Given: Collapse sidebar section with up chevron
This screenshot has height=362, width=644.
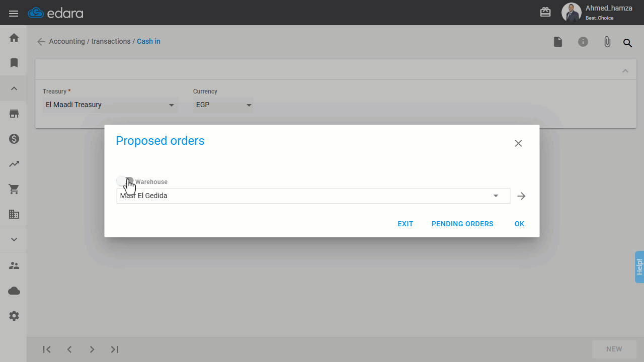Looking at the screenshot, I should coord(14,88).
